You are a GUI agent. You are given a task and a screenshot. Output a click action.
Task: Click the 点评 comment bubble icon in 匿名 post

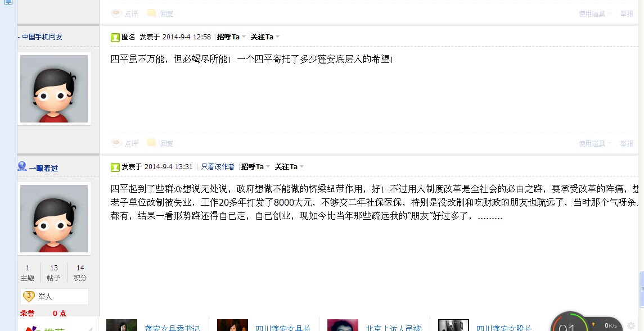[x=116, y=143]
